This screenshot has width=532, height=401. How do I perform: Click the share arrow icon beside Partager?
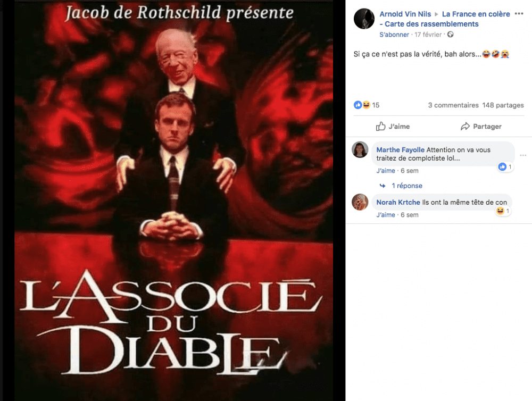point(465,126)
